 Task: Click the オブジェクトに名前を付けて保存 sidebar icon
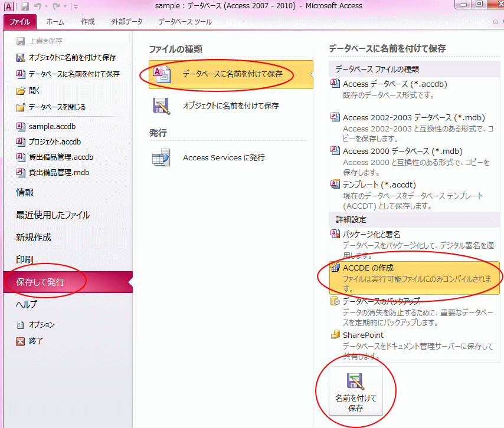21,58
